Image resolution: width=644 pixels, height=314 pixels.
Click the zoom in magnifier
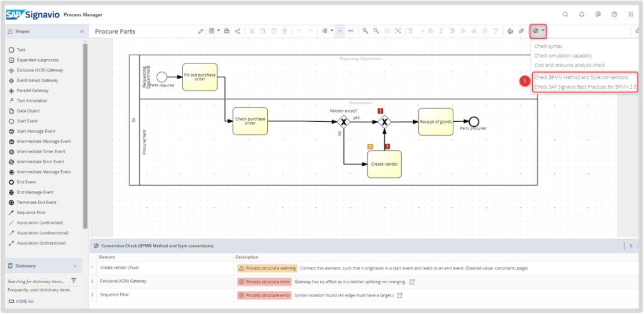coord(365,31)
